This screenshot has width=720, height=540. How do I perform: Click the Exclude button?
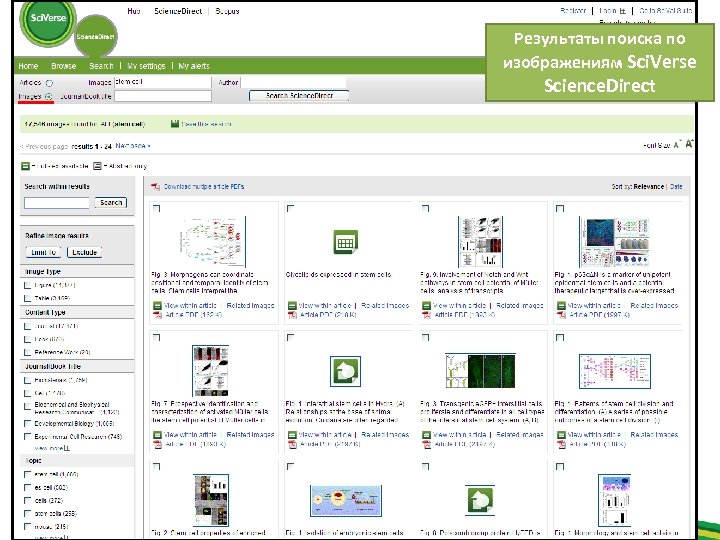(84, 252)
